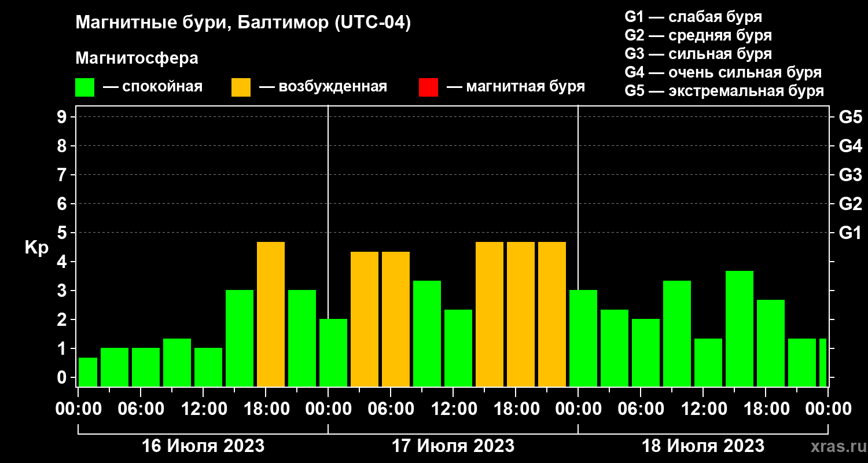Click the '18:00' time label under 17 July

click(x=516, y=409)
